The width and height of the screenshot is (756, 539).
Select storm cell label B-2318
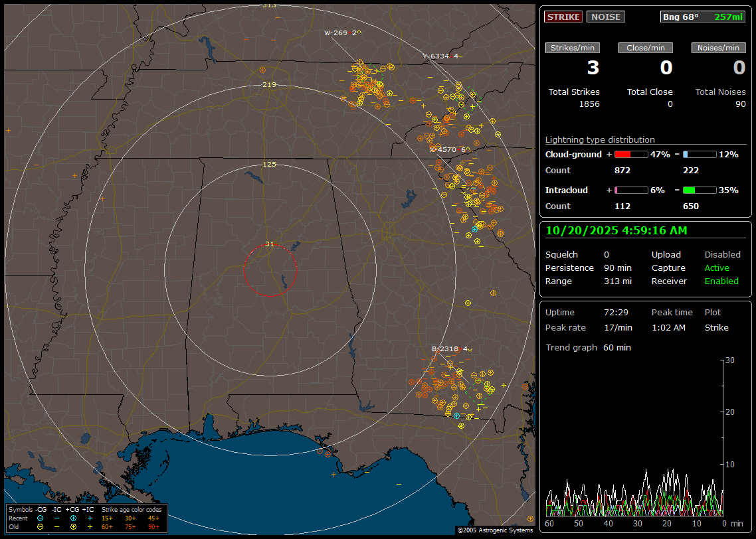click(445, 348)
